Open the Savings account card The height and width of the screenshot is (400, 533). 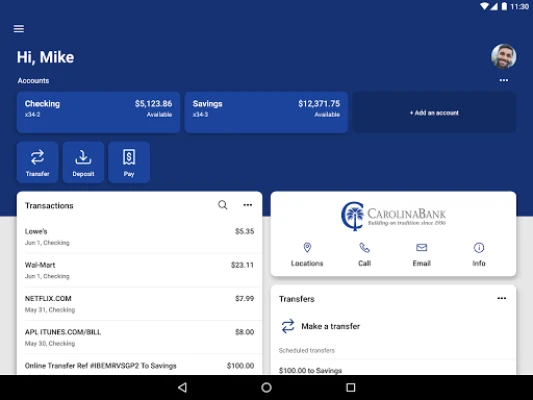tap(266, 112)
